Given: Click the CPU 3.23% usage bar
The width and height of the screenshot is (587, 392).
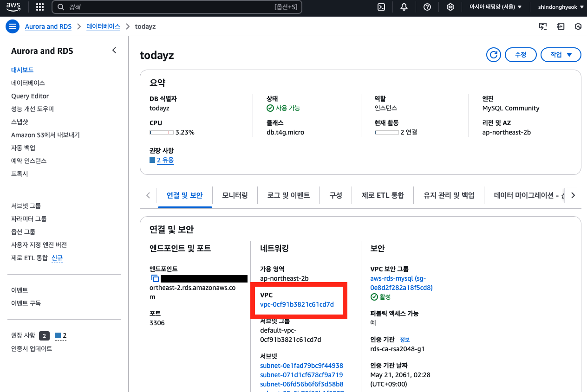Looking at the screenshot, I should coord(162,132).
